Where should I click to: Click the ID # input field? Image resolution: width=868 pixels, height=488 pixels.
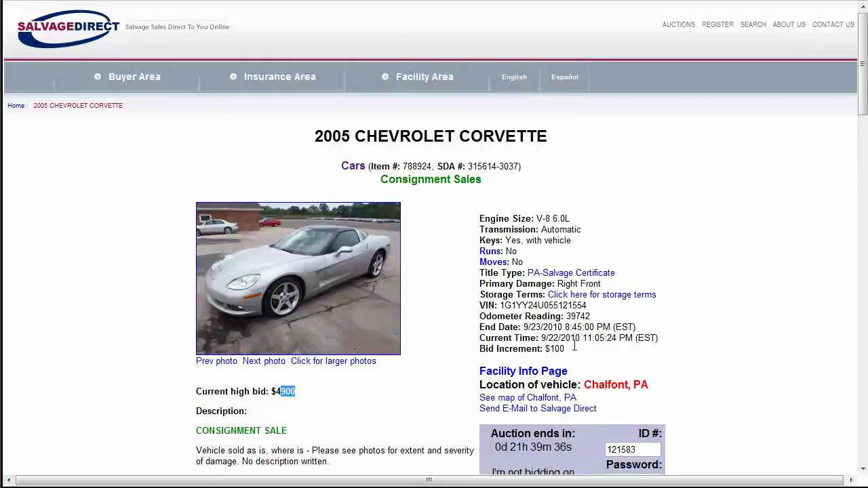(x=633, y=449)
